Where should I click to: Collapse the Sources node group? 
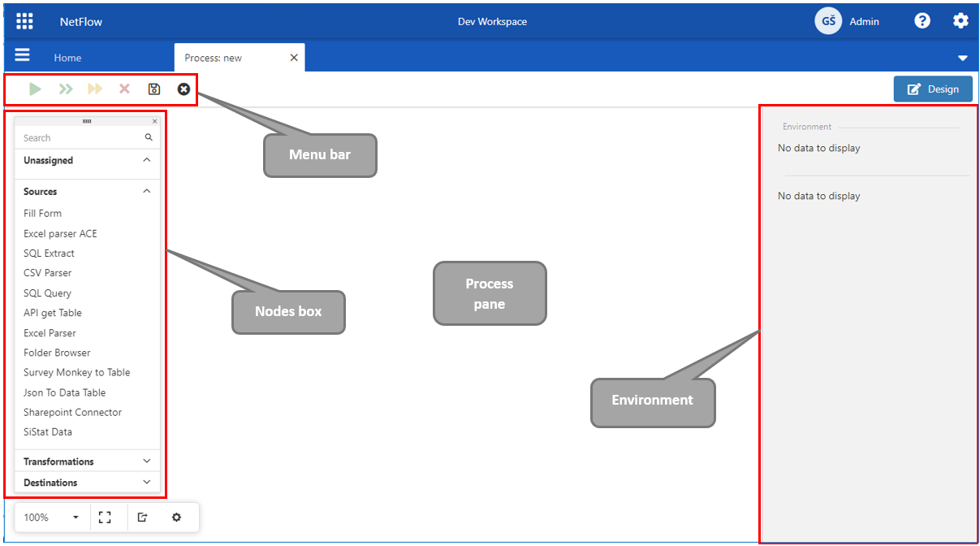[x=146, y=192]
